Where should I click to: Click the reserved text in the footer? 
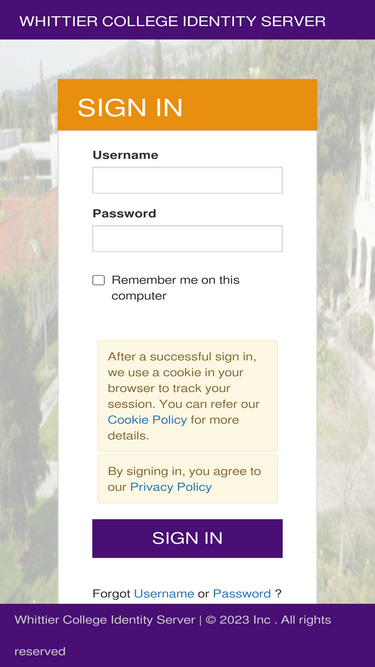pos(40,651)
